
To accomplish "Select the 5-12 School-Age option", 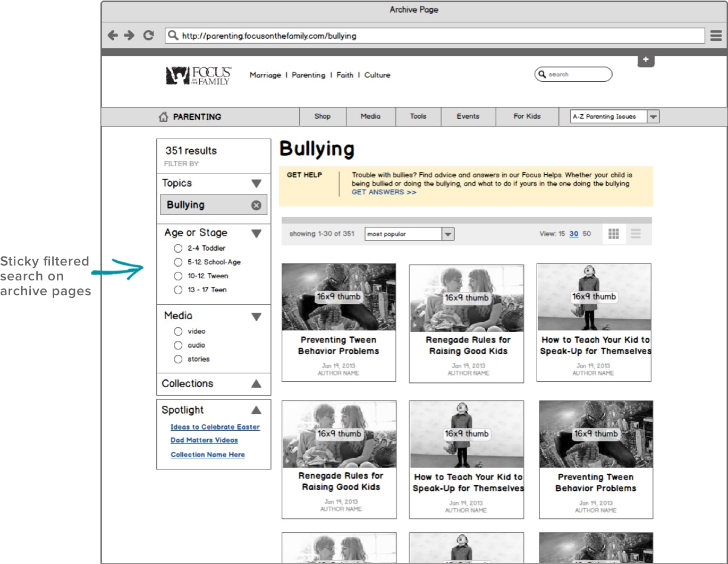I will click(x=178, y=262).
